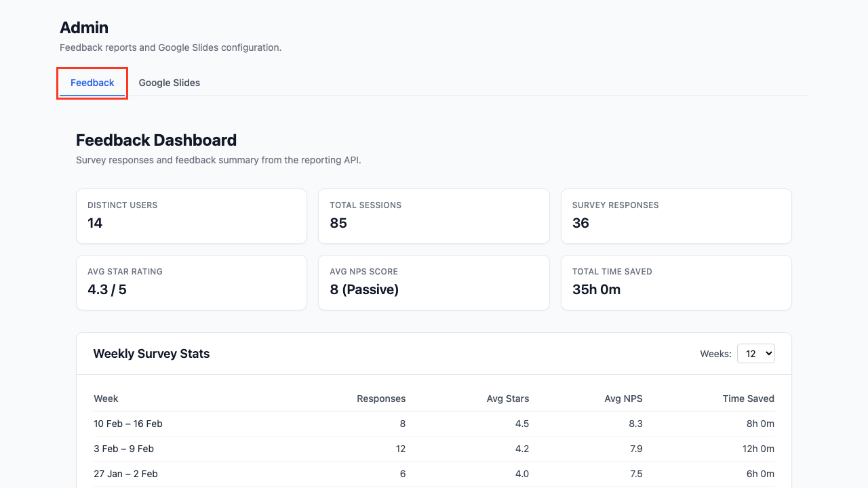Viewport: 868px width, 488px height.
Task: Click the Admin page heading
Action: coord(83,28)
